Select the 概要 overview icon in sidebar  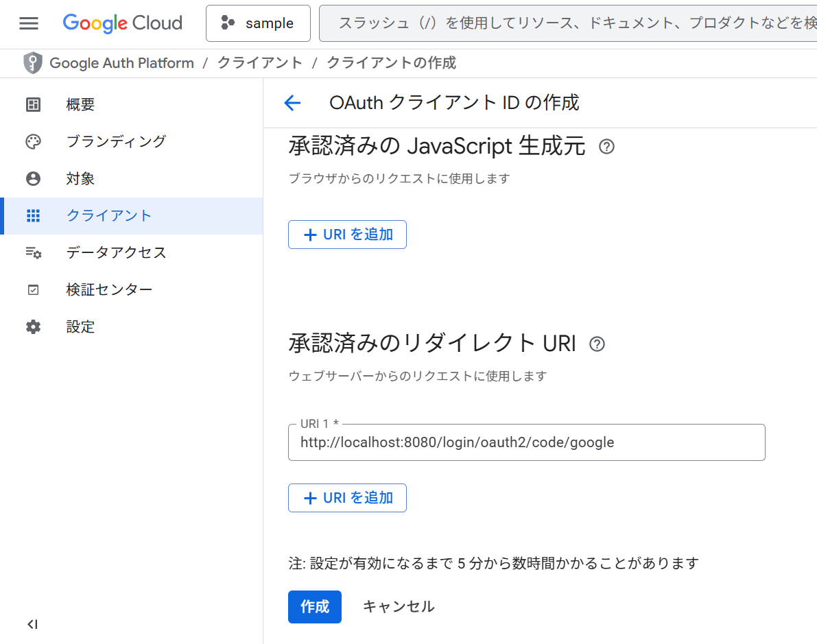coord(32,104)
